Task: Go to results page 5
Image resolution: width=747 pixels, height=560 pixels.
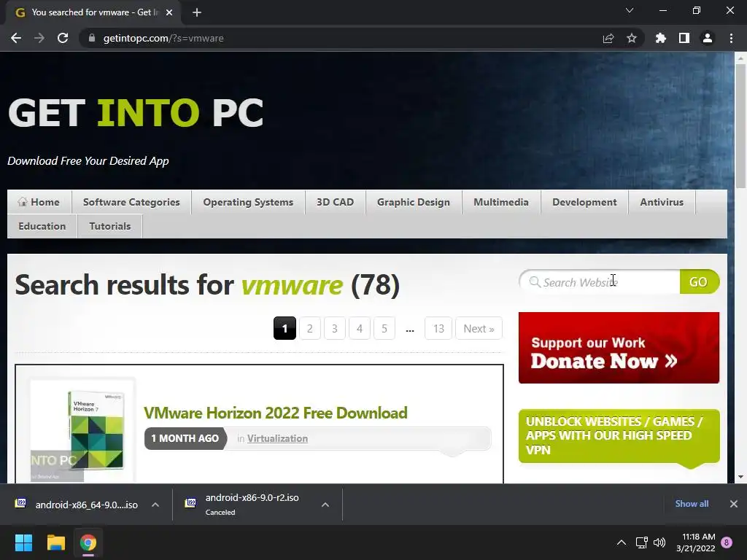Action: [x=384, y=329]
